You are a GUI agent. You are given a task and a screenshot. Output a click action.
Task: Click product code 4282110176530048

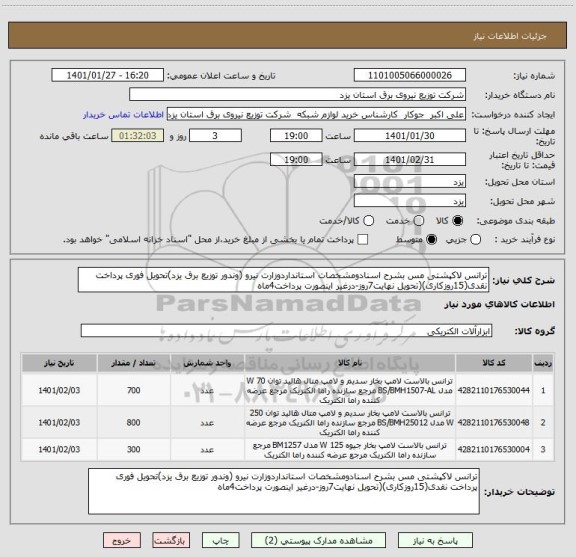click(x=494, y=423)
